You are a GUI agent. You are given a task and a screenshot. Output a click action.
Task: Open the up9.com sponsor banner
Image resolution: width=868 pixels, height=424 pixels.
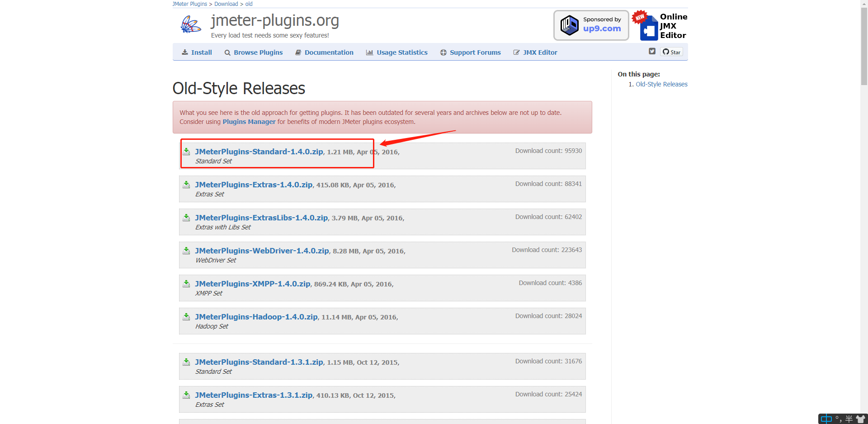pos(591,25)
